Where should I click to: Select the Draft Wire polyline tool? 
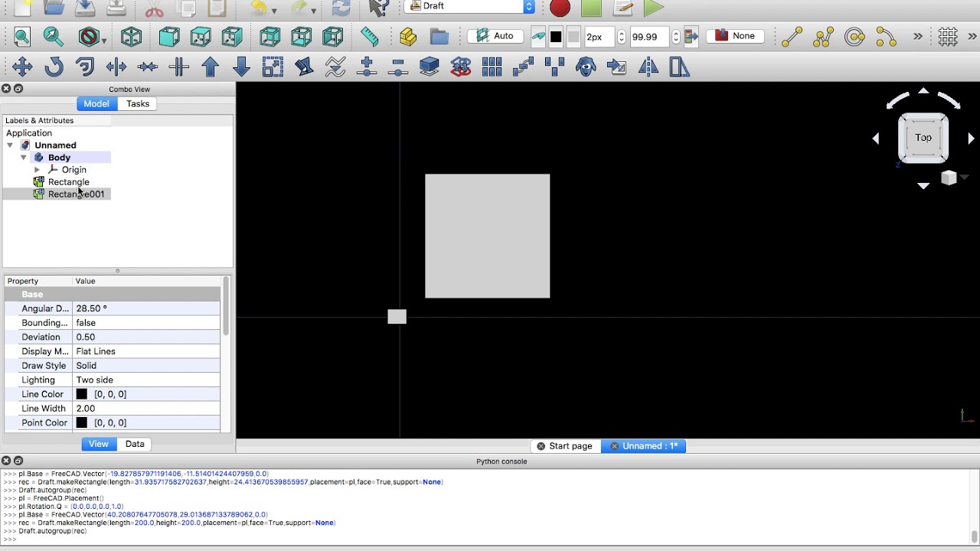tap(823, 36)
